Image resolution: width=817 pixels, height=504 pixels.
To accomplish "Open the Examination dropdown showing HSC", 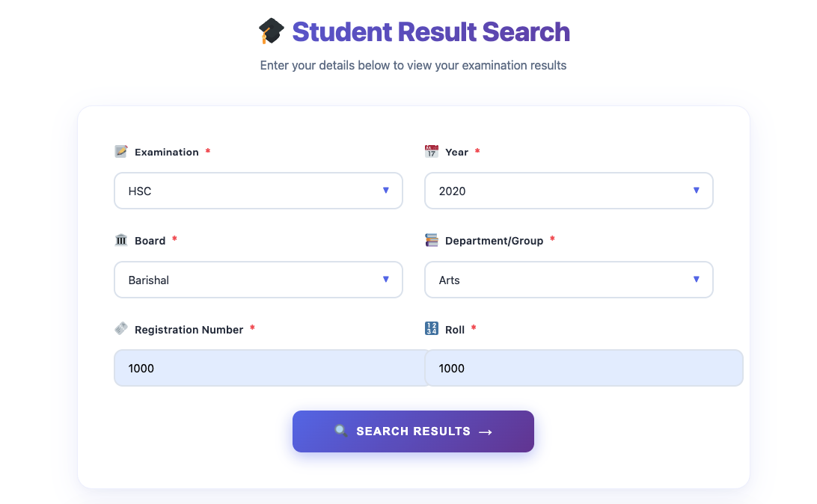I will click(x=258, y=191).
